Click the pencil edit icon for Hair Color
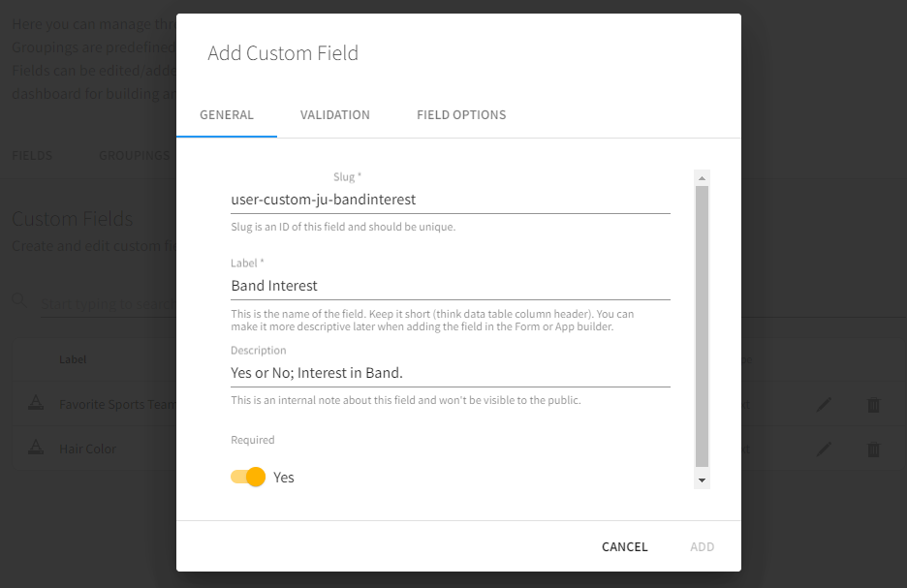 click(824, 449)
